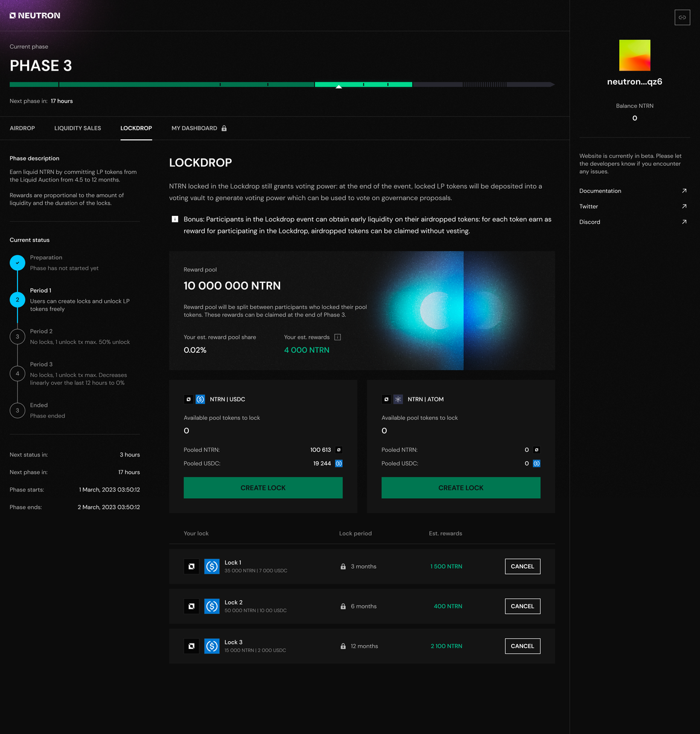Image resolution: width=700 pixels, height=734 pixels.
Task: Click the ATOM icon in NTRN | ATOM card
Action: click(398, 399)
